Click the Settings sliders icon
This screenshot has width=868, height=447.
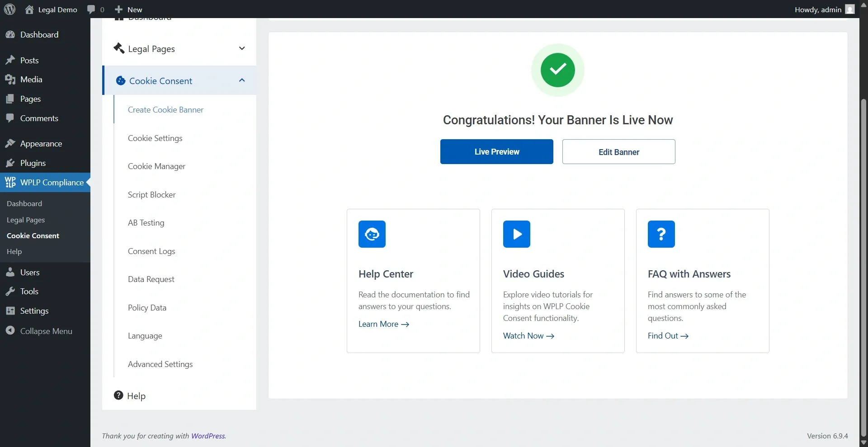coord(10,311)
